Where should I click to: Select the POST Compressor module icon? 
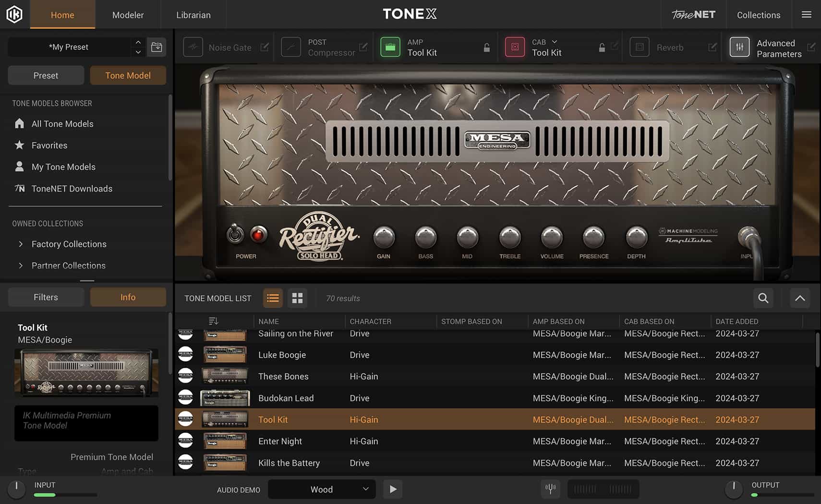[291, 47]
